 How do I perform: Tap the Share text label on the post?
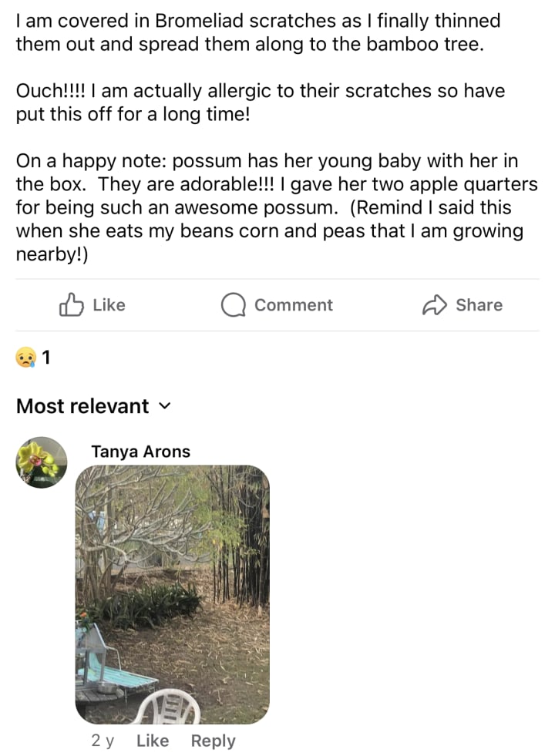coord(479,305)
